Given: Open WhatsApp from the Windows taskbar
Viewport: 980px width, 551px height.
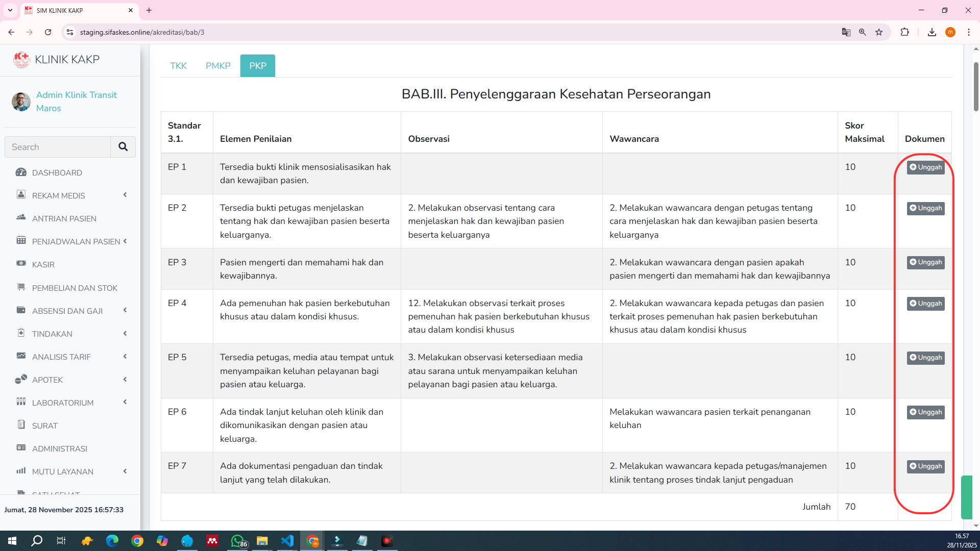Looking at the screenshot, I should click(x=237, y=541).
